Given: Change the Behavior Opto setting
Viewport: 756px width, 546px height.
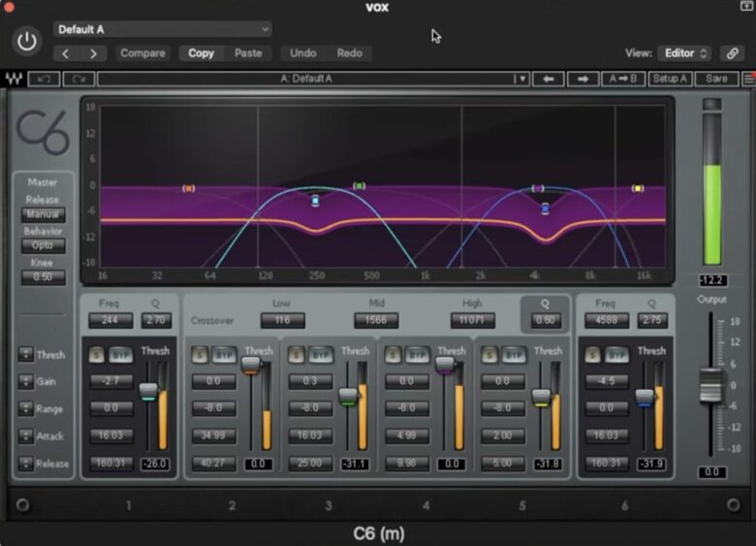Looking at the screenshot, I should [x=43, y=245].
